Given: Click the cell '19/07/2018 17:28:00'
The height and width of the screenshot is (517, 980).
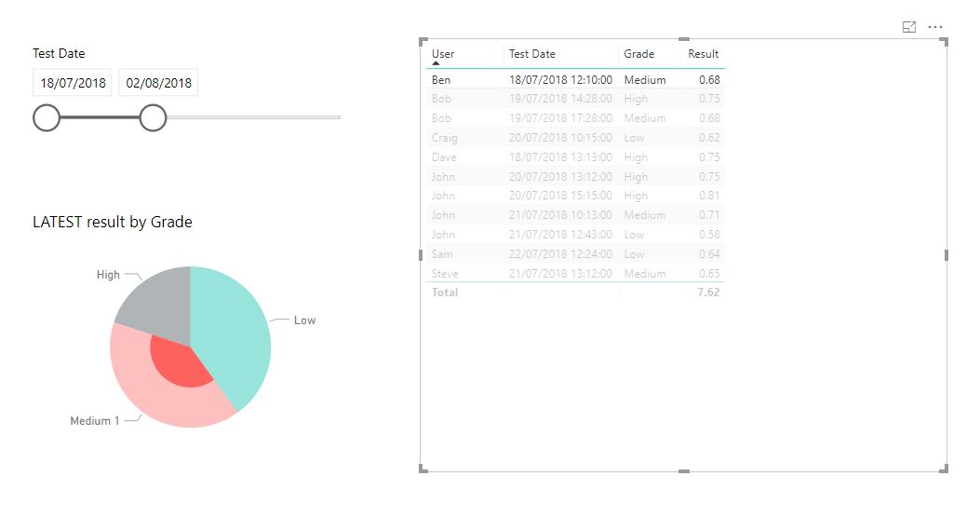Looking at the screenshot, I should tap(560, 117).
